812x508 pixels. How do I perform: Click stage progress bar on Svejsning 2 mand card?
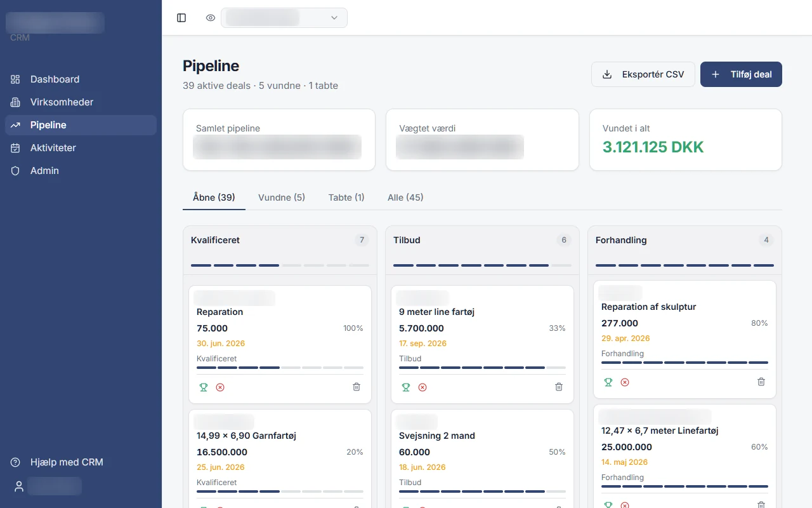click(482, 491)
